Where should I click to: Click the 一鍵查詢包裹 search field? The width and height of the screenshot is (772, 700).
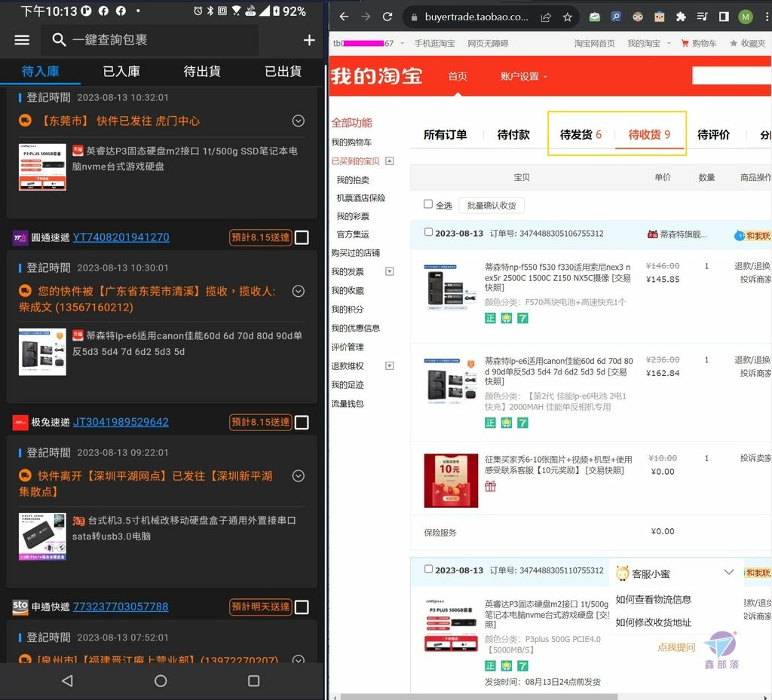pos(149,40)
